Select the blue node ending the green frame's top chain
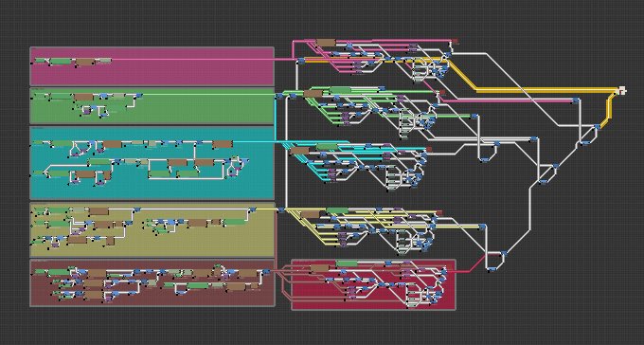 pyautogui.click(x=138, y=95)
